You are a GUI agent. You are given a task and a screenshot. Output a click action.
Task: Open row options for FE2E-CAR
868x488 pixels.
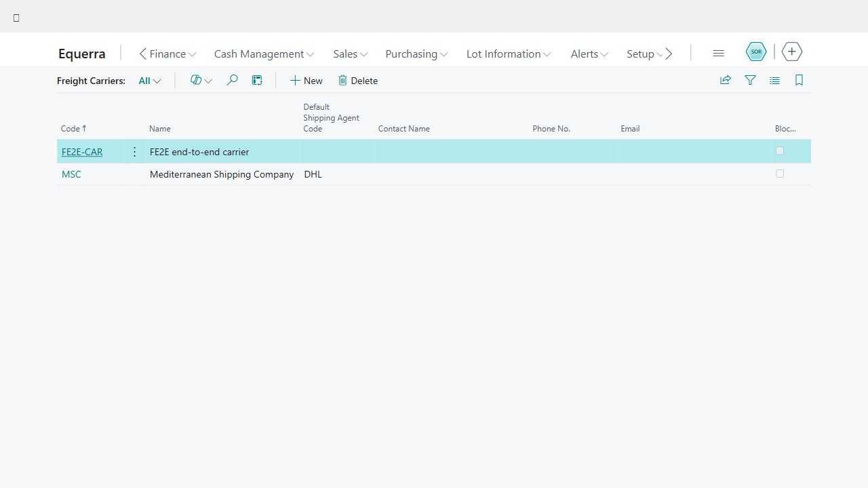(134, 152)
